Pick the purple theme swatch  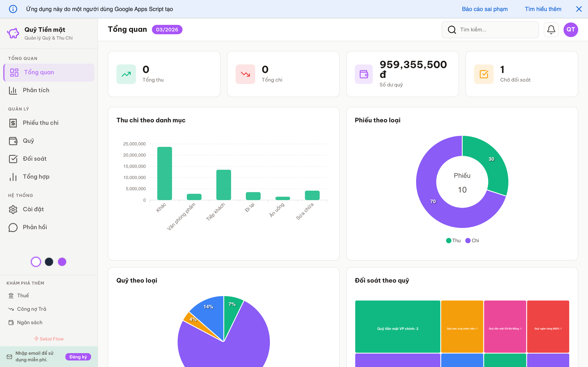[62, 262]
